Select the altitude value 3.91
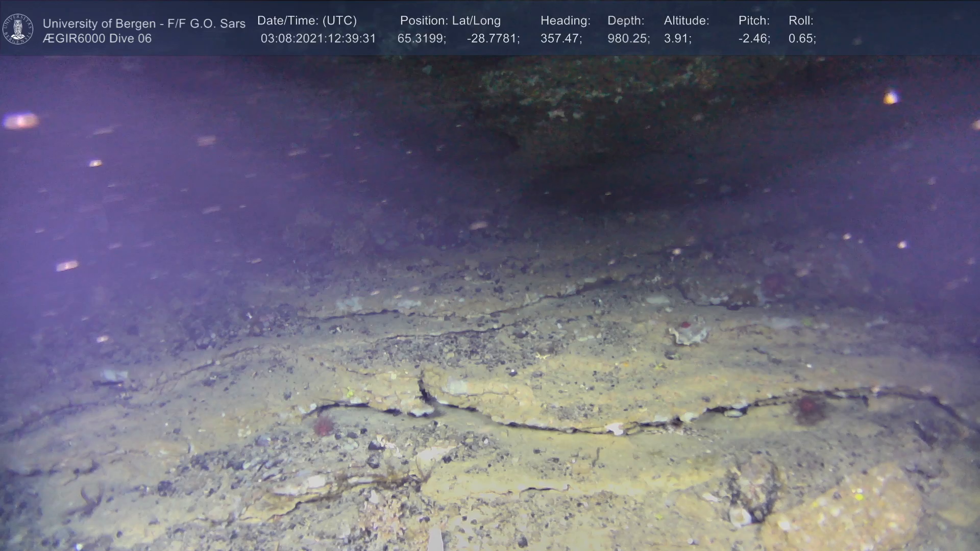980x551 pixels. pos(677,39)
